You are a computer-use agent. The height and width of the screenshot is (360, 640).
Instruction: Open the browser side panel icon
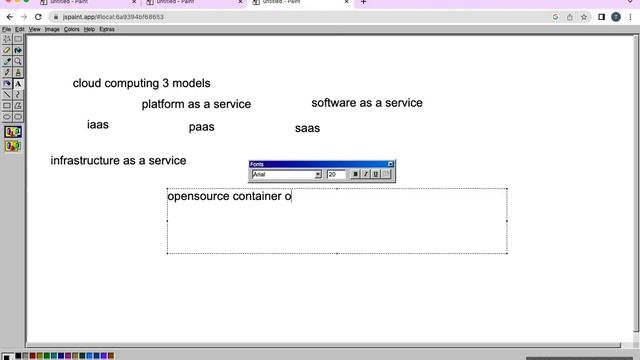(x=602, y=17)
